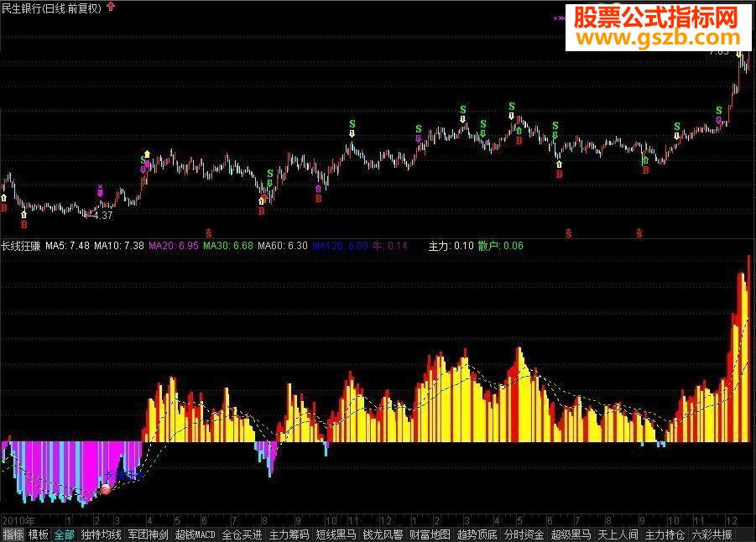Click the blue MA120: 6.03 readout
The image size is (756, 542).
(x=341, y=246)
